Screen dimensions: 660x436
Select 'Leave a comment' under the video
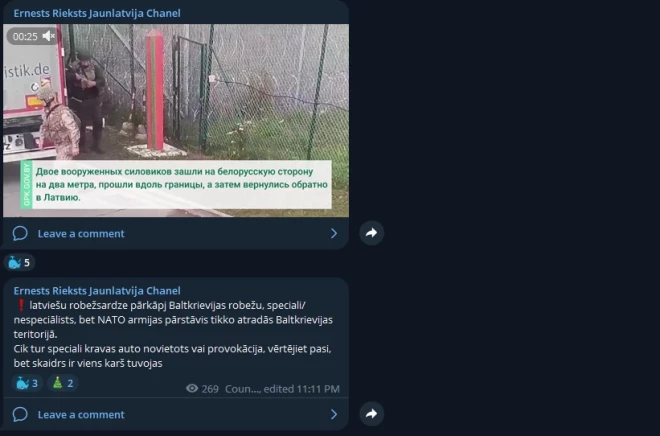81,234
